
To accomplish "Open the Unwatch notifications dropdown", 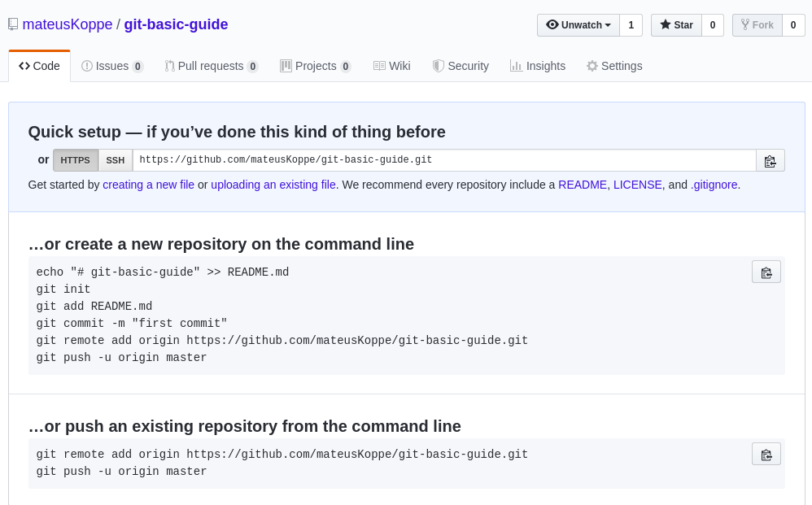I will (x=578, y=25).
